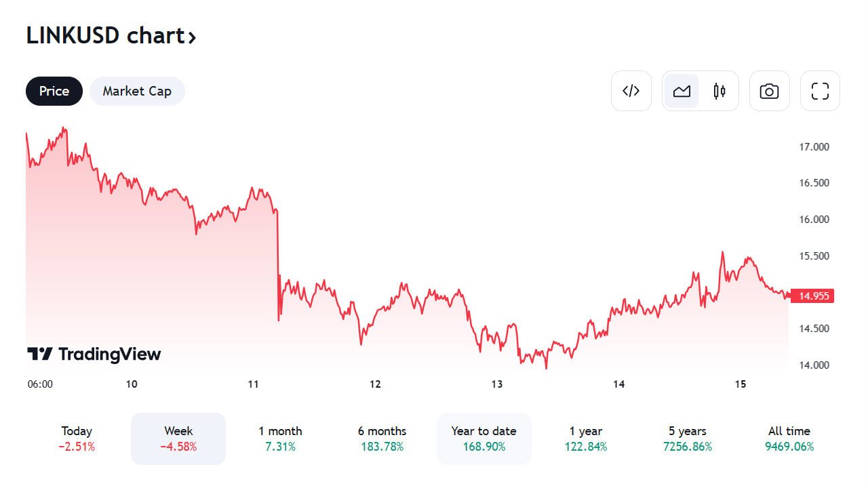Click the date 13 on time axis
Image resolution: width=868 pixels, height=488 pixels.
pyautogui.click(x=497, y=384)
